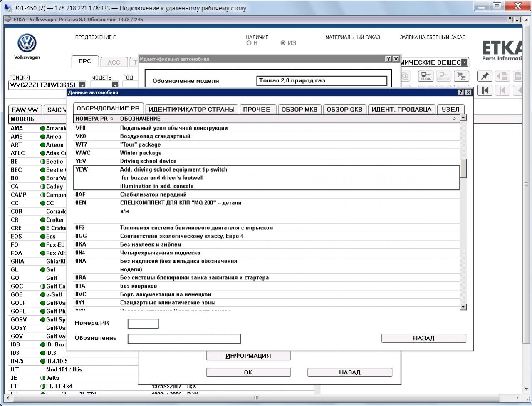Select the НАЛИЧИЕ 'ИЗ' radio option
The height and width of the screenshot is (406, 532).
283,43
